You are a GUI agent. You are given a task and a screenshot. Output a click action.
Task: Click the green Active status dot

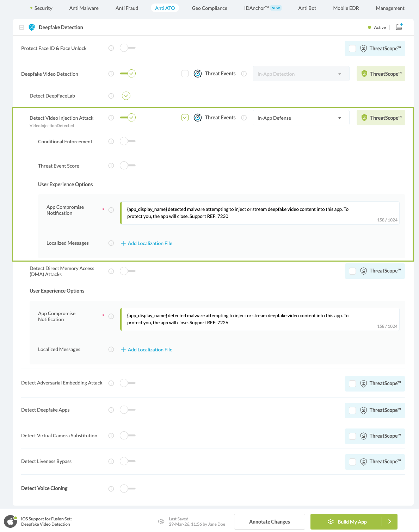[370, 27]
